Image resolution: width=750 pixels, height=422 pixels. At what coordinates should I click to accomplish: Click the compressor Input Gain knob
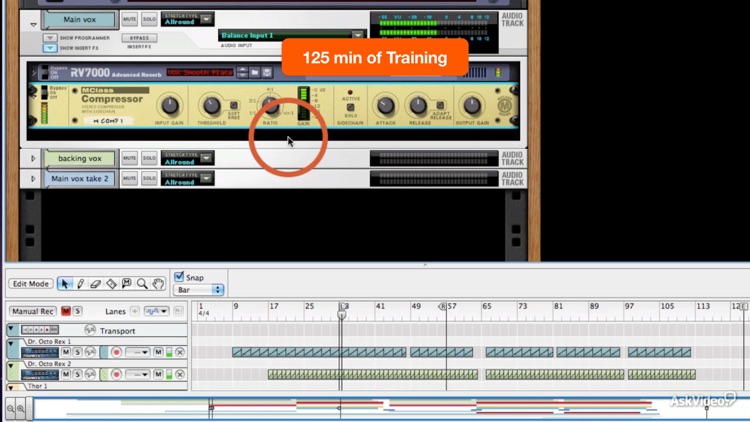(169, 106)
